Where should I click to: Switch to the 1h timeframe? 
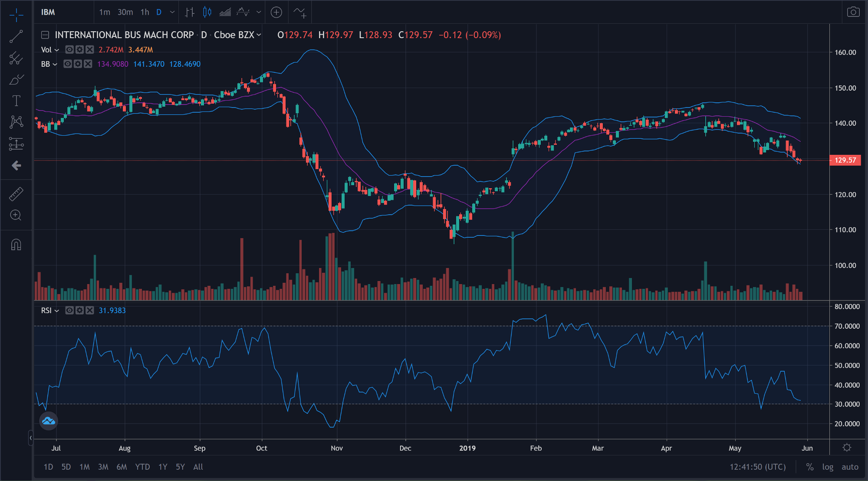click(144, 12)
